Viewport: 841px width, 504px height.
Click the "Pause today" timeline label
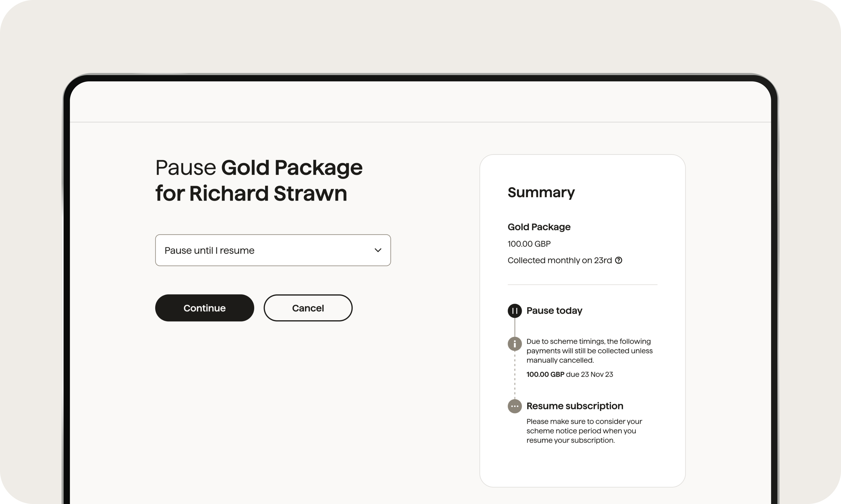pyautogui.click(x=554, y=311)
